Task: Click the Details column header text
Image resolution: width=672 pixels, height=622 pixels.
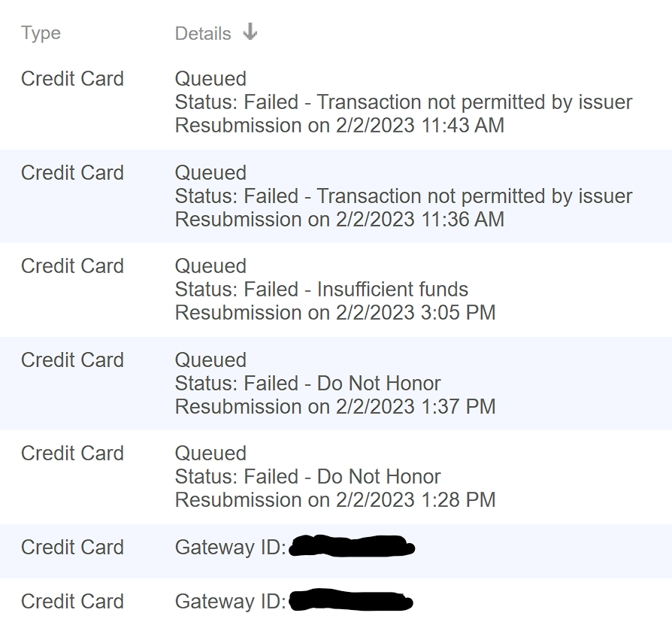Action: [x=203, y=34]
